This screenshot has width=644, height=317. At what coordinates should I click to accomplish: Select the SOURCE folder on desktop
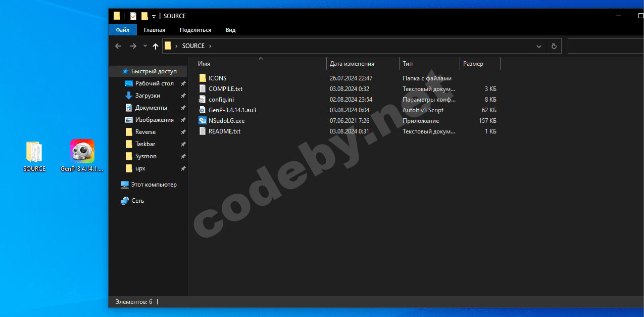(x=34, y=153)
